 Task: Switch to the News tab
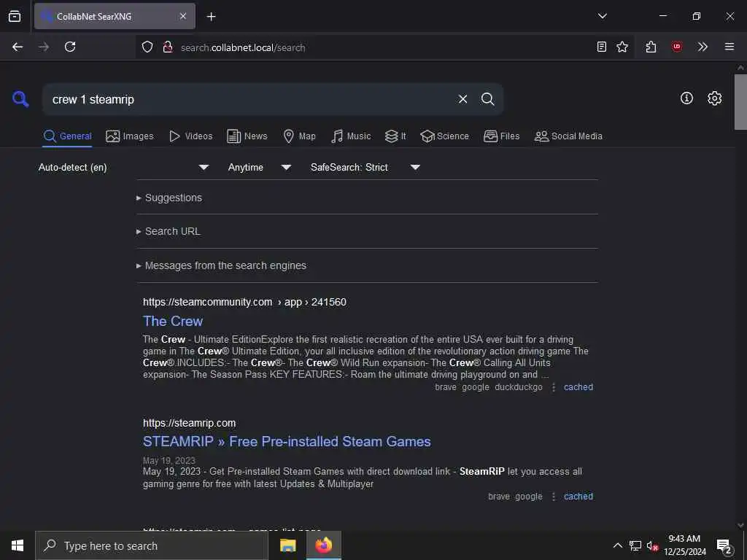247,136
